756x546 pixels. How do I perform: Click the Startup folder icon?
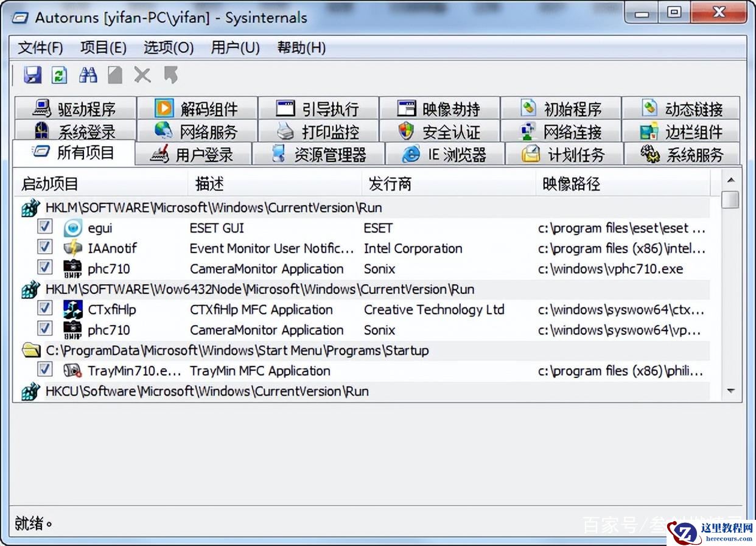[x=30, y=350]
